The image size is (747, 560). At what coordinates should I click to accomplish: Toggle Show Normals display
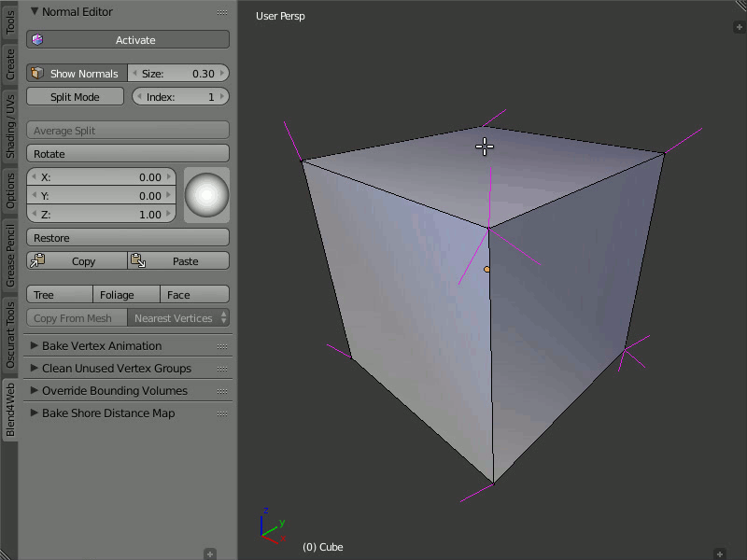(x=77, y=74)
